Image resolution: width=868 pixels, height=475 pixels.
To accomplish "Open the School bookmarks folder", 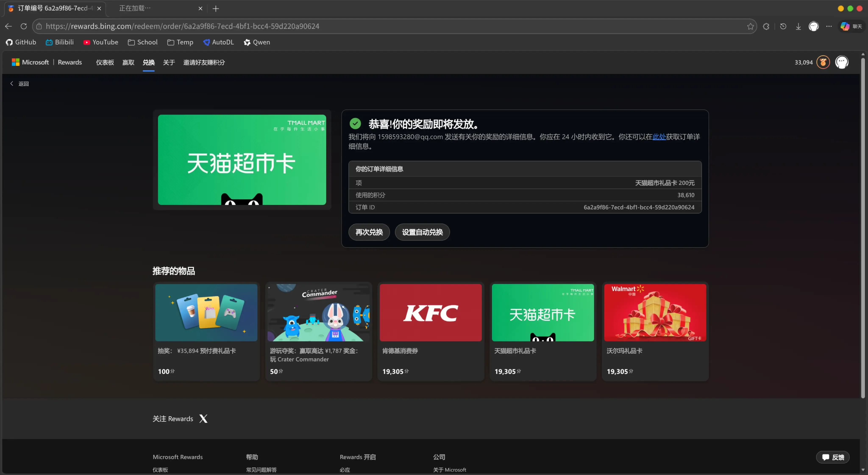I will (x=143, y=42).
